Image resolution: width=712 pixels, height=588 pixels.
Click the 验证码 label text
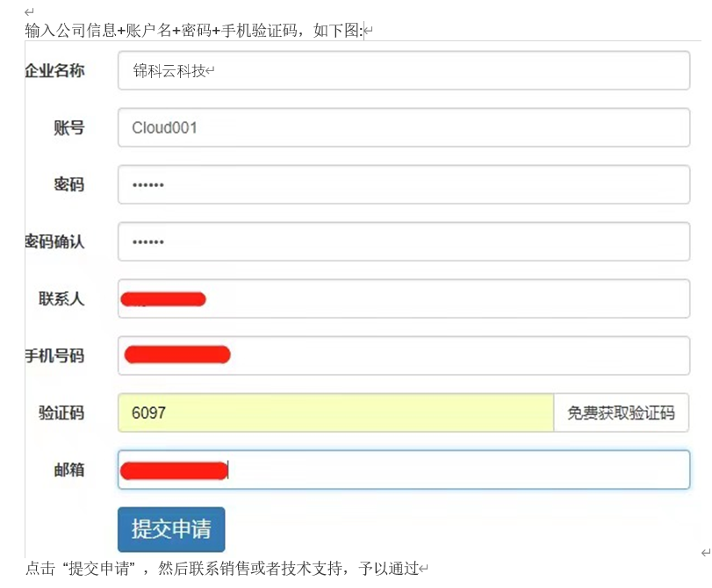pos(61,412)
